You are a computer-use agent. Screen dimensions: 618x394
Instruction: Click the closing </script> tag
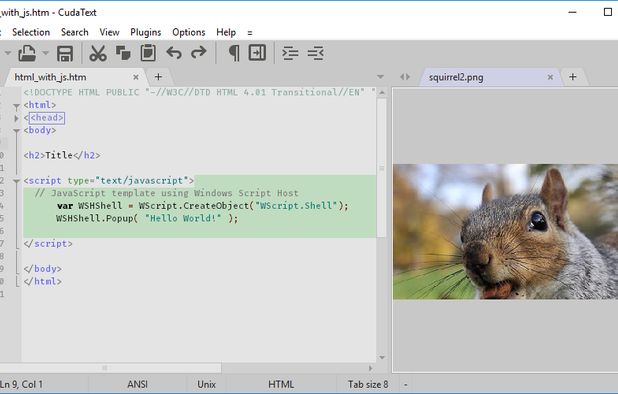coord(48,243)
